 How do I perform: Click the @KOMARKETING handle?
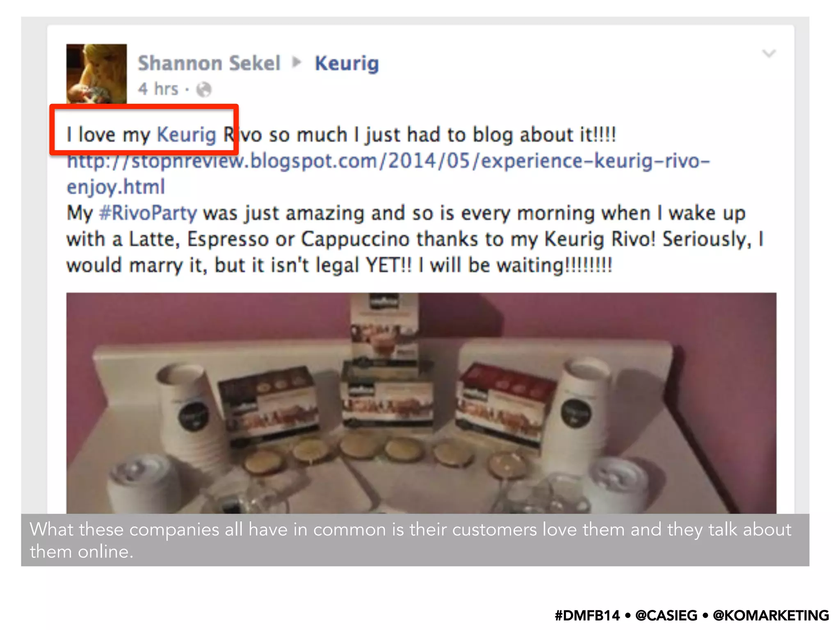pyautogui.click(x=771, y=615)
